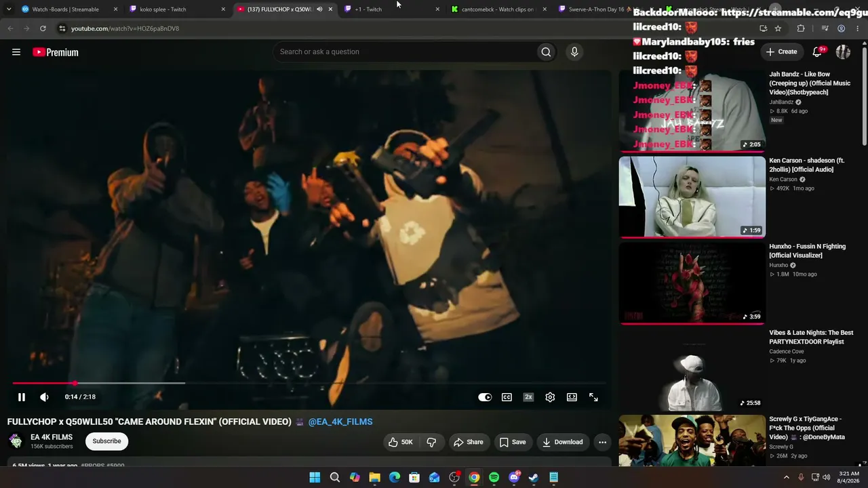Viewport: 868px width, 488px height.
Task: Close the FULLYCHOP YouTube tab
Action: pyautogui.click(x=330, y=9)
